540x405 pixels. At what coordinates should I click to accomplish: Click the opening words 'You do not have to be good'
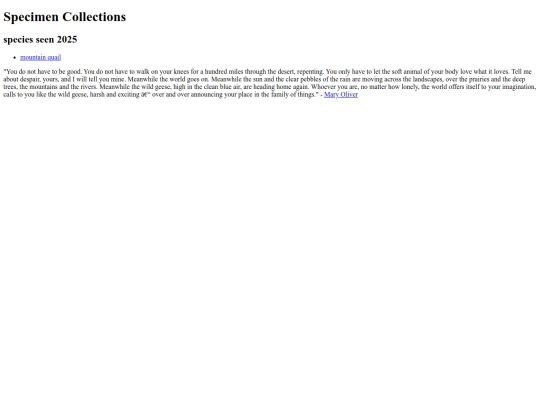pyautogui.click(x=43, y=72)
